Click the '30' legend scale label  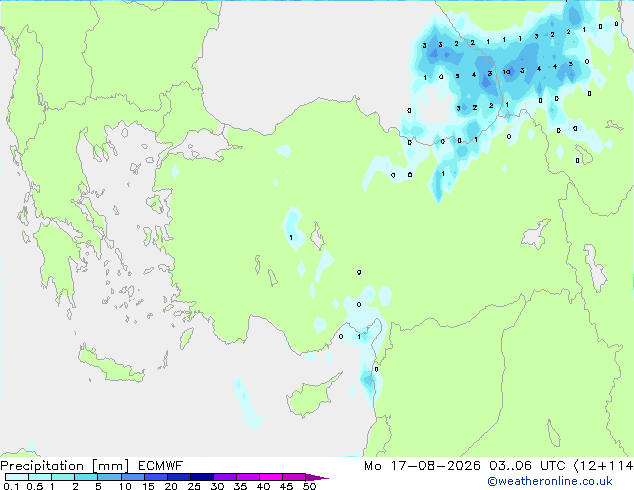click(217, 486)
